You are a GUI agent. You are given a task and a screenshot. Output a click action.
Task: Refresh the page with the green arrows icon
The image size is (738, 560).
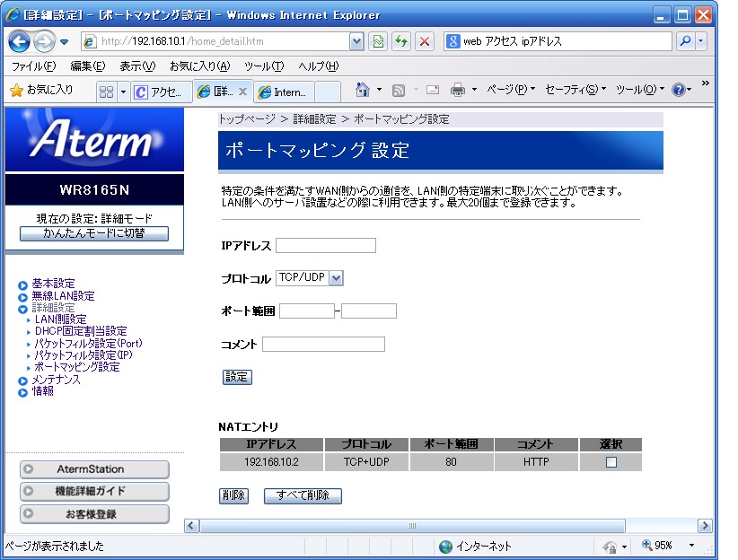[401, 41]
